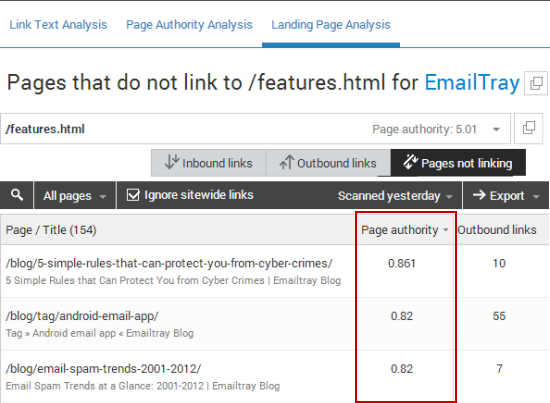
Task: Sort by Outbound links column header
Action: point(497,230)
